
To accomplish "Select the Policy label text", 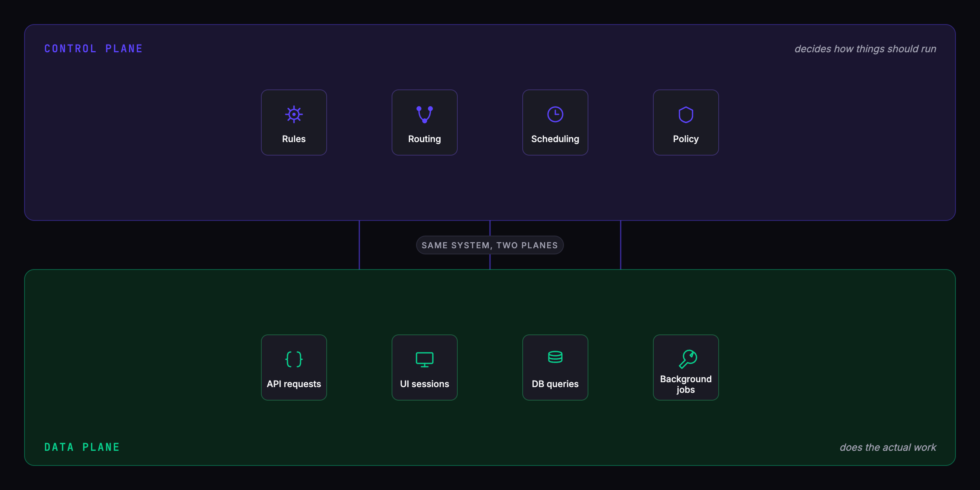I will [686, 139].
